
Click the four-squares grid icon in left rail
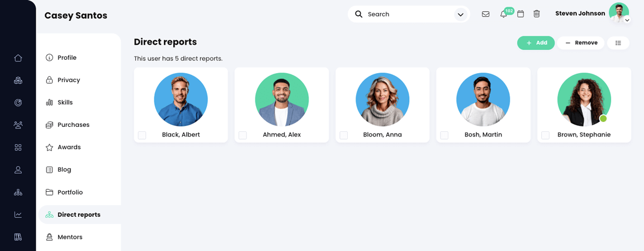click(18, 148)
